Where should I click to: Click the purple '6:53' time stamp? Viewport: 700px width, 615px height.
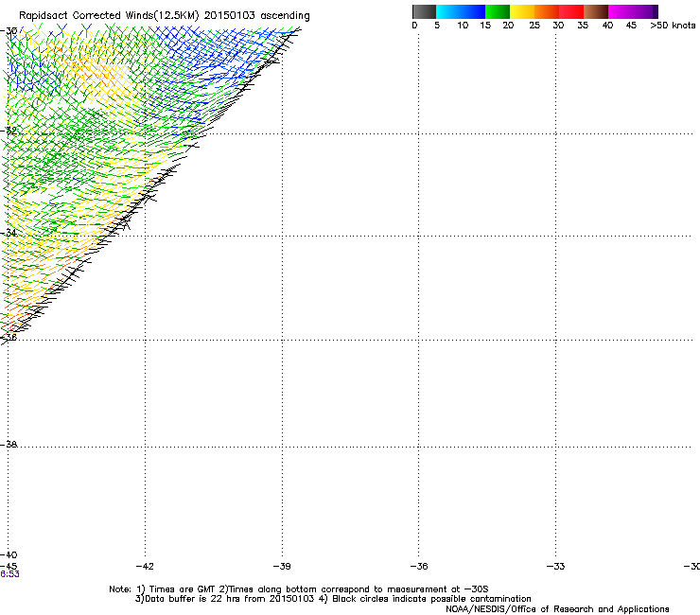(x=9, y=574)
